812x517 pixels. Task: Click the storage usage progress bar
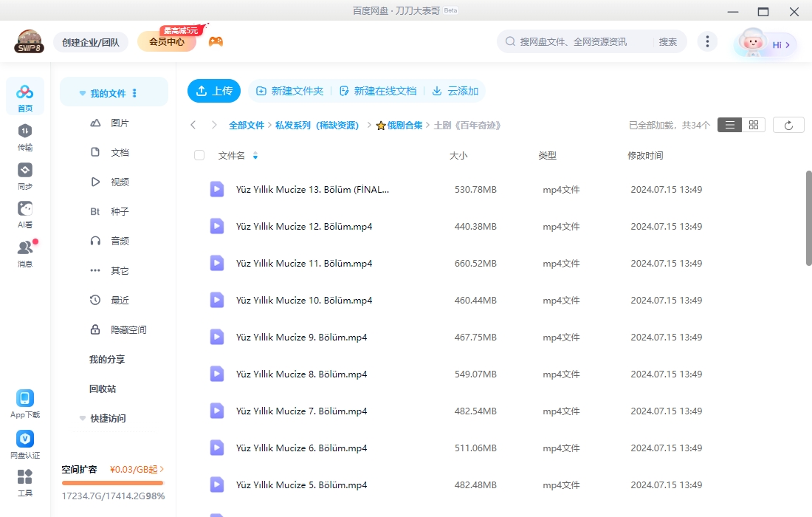point(112,484)
